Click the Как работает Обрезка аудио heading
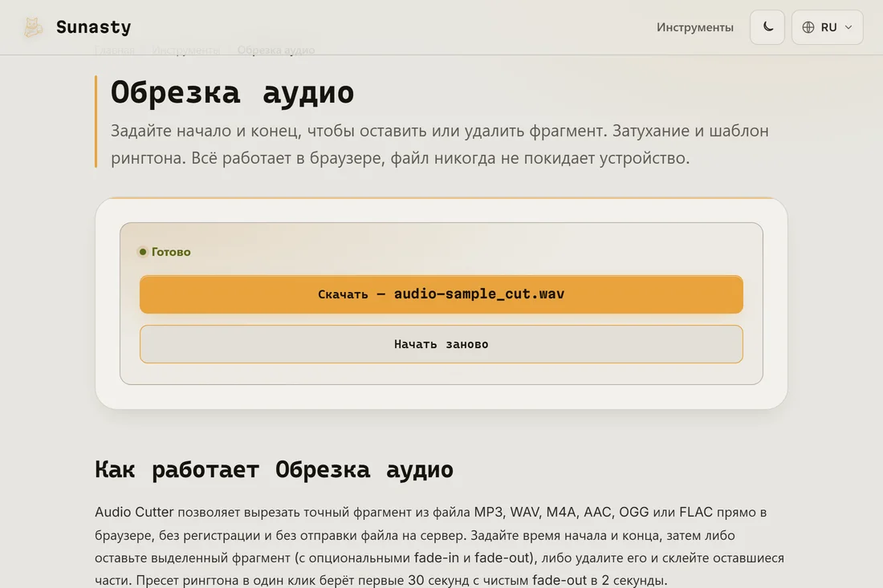The image size is (883, 588). click(274, 469)
